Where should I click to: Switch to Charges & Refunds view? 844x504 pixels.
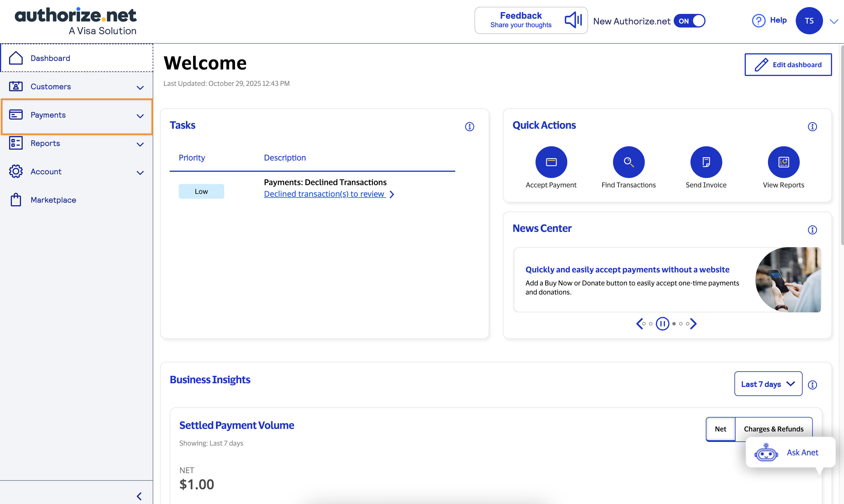pos(773,429)
